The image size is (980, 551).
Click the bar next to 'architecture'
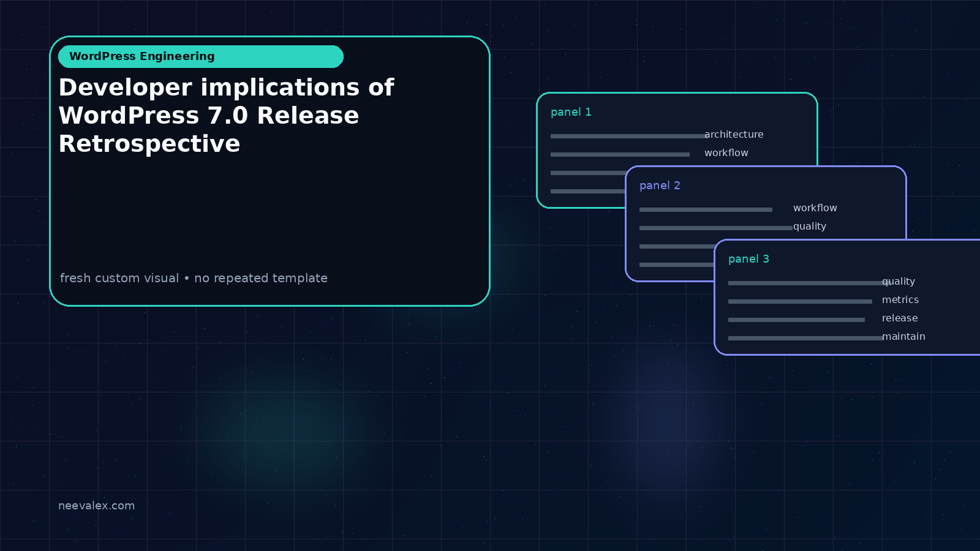tap(629, 136)
